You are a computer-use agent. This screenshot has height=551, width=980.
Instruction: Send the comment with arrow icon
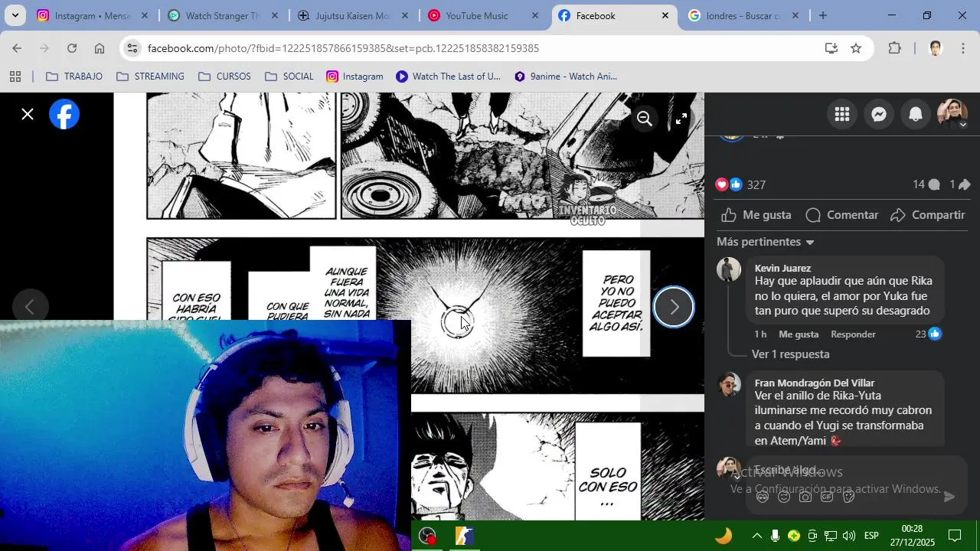point(949,497)
